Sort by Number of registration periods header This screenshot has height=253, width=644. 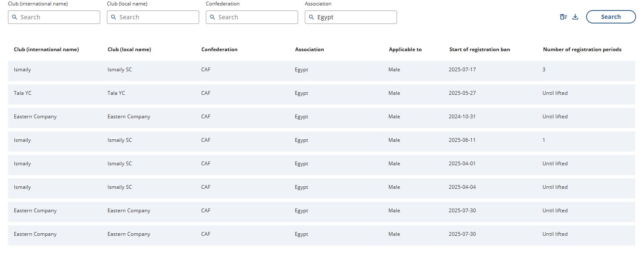[x=582, y=50]
